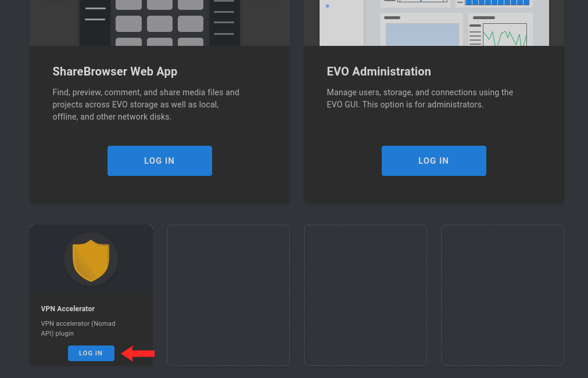The width and height of the screenshot is (588, 378).
Task: Log in to VPN Accelerator plugin
Action: tap(91, 353)
